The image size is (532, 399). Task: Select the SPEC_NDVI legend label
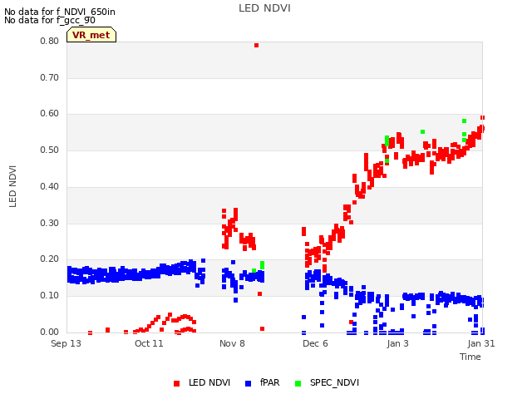point(334,382)
